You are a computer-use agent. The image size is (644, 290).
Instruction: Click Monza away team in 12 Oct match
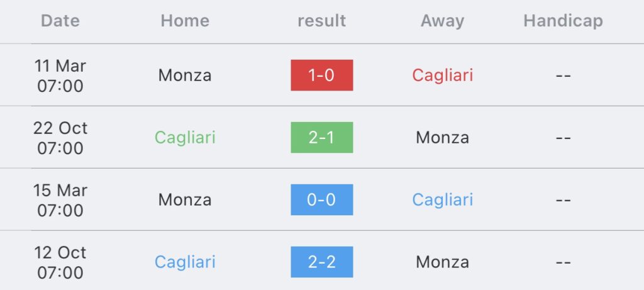pyautogui.click(x=442, y=262)
